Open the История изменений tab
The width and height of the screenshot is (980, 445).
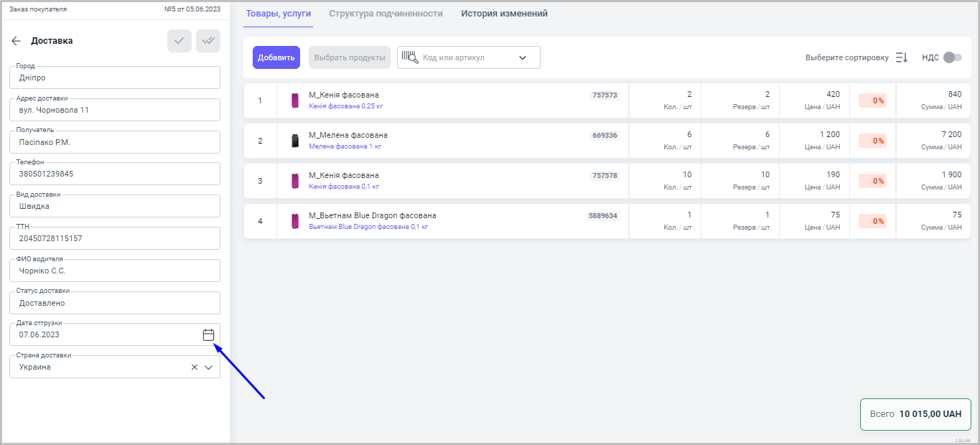504,14
